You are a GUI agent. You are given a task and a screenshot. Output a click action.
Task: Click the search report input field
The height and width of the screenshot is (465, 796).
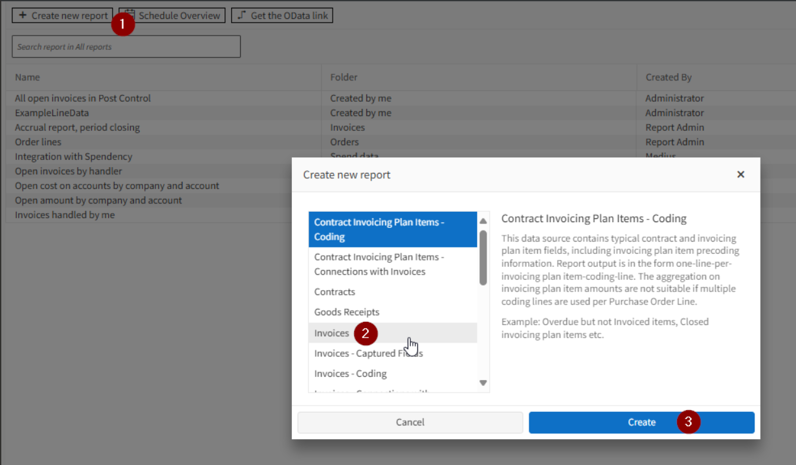pyautogui.click(x=126, y=46)
